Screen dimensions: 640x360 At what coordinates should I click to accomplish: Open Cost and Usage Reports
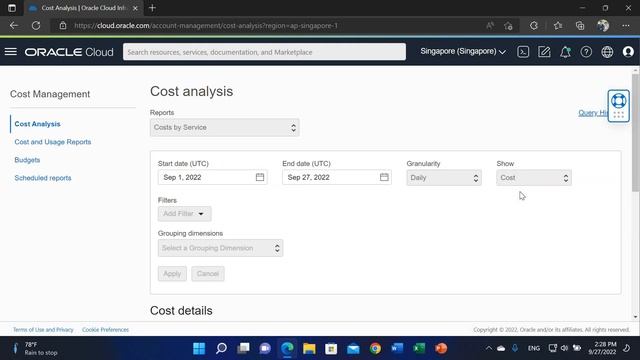coord(53,142)
